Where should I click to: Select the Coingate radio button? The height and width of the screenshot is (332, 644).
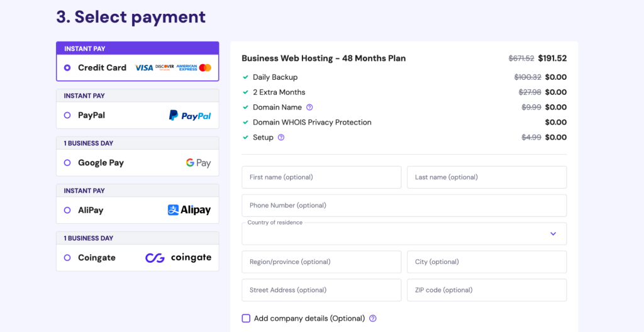coord(67,258)
